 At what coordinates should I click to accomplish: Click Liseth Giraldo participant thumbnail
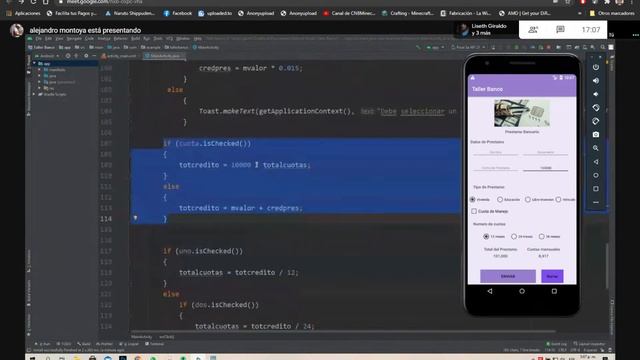tap(462, 29)
